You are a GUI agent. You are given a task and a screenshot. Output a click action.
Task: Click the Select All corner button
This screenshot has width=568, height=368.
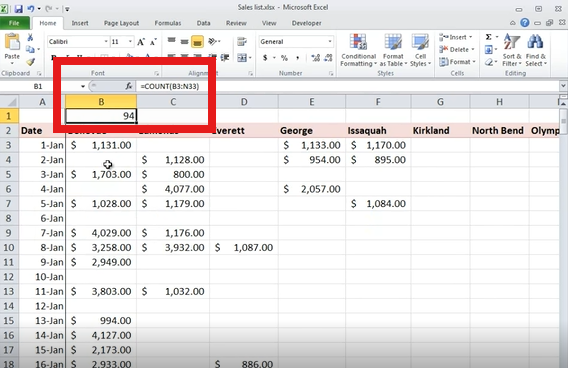coord(9,102)
